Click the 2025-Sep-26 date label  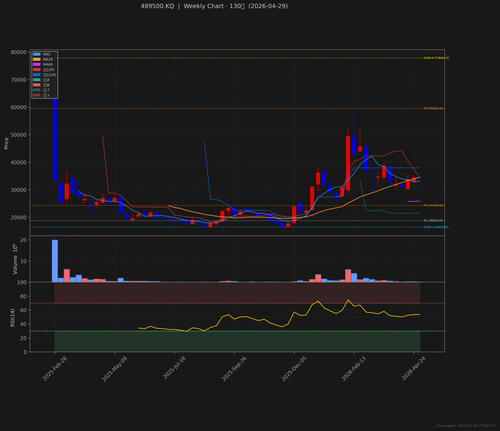(234, 368)
